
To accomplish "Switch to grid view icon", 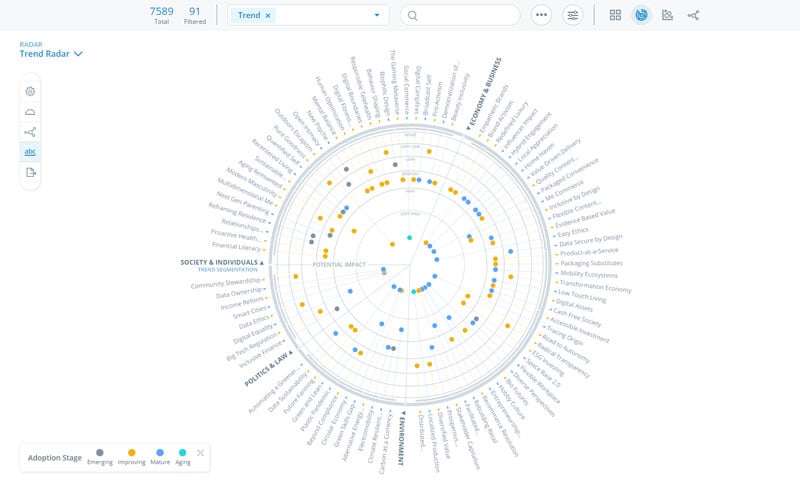I will pyautogui.click(x=615, y=15).
